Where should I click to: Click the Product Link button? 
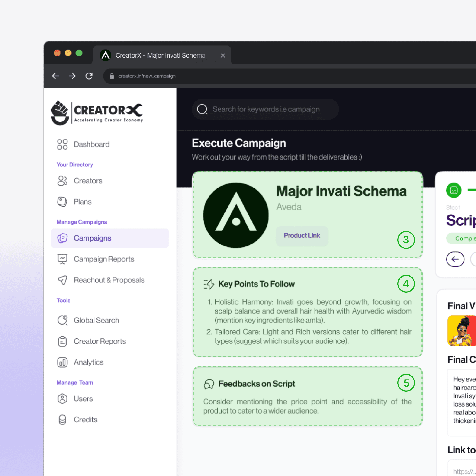coord(302,235)
